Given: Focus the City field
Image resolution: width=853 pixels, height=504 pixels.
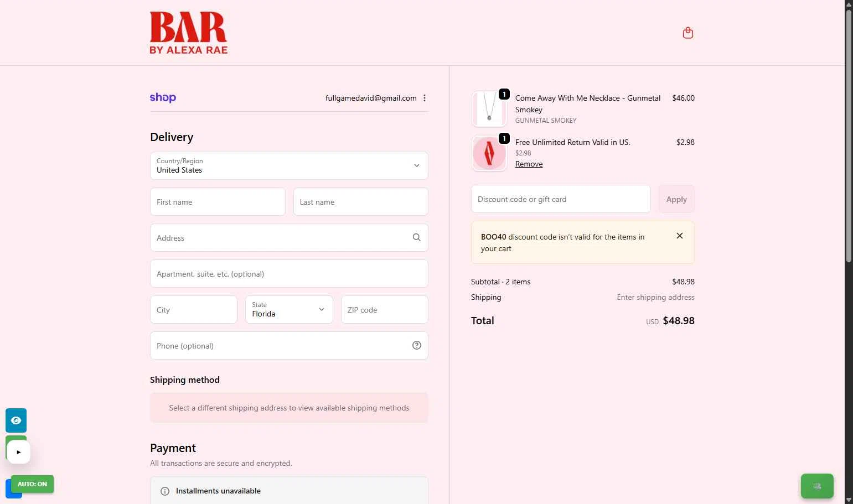Looking at the screenshot, I should 194,309.
